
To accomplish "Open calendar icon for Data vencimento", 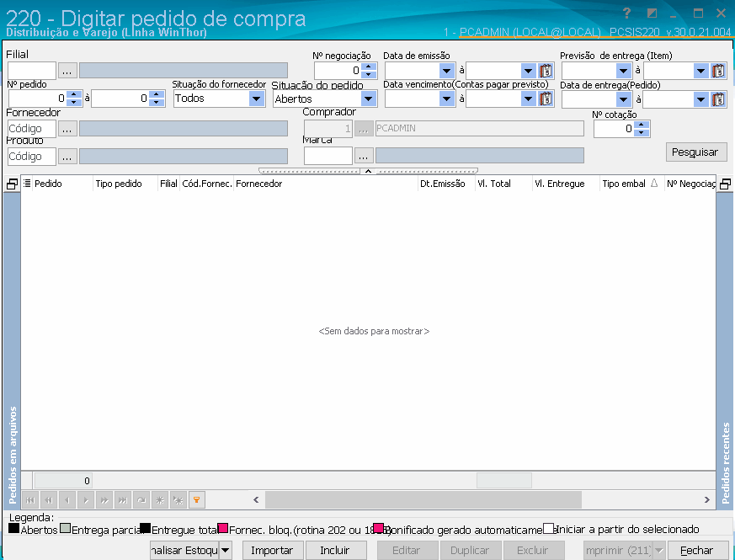I will 546,99.
